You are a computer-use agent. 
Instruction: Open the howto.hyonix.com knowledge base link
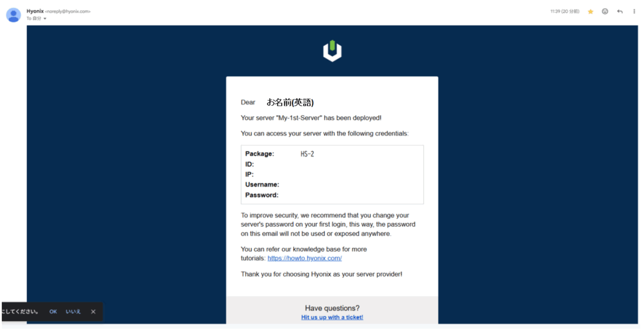(304, 258)
